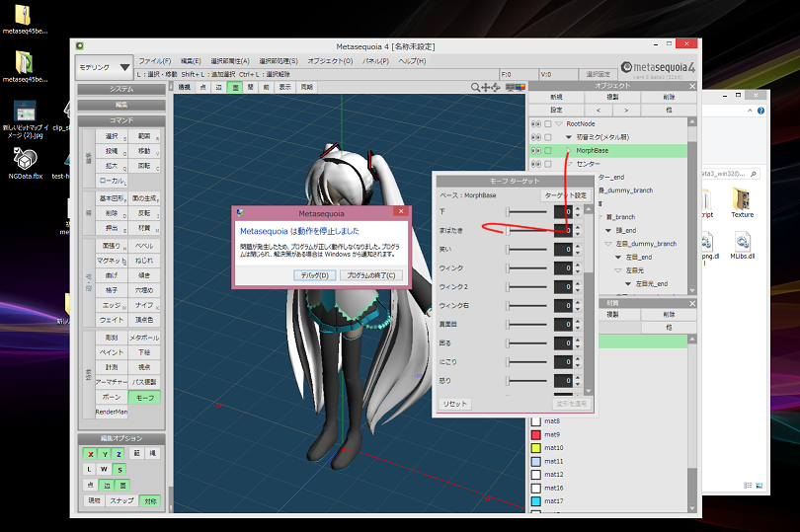Collapse the 左目_dummy_branch node
Screen dimensions: 800x532
click(x=608, y=244)
